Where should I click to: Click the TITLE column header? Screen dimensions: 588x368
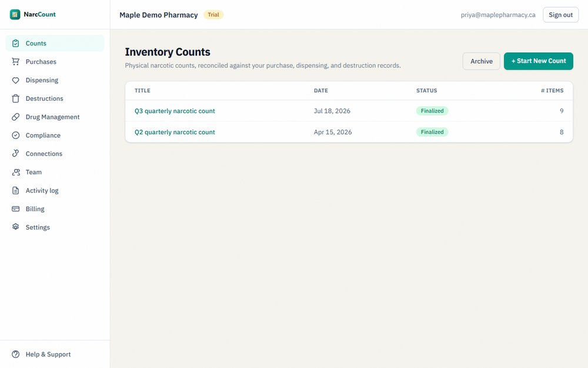[142, 91]
